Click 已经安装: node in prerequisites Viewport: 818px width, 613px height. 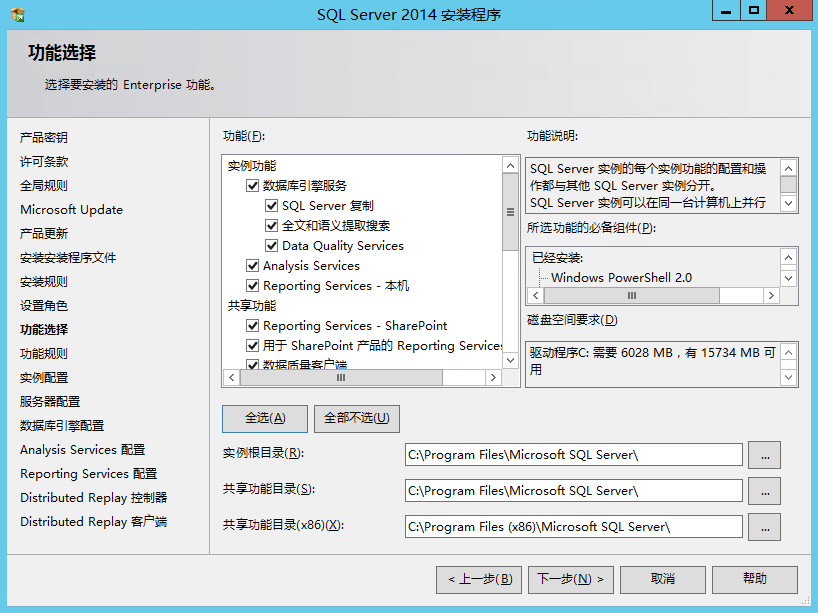pos(557,258)
